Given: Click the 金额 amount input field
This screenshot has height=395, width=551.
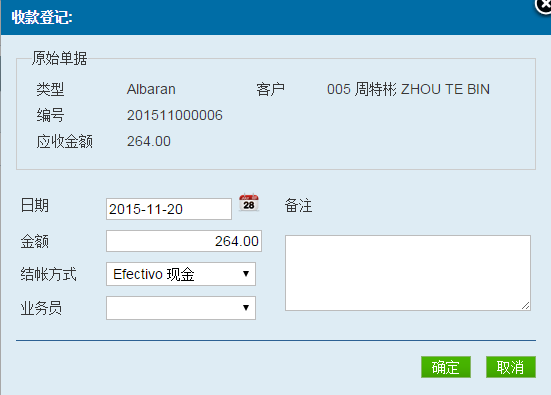Looking at the screenshot, I should (184, 241).
